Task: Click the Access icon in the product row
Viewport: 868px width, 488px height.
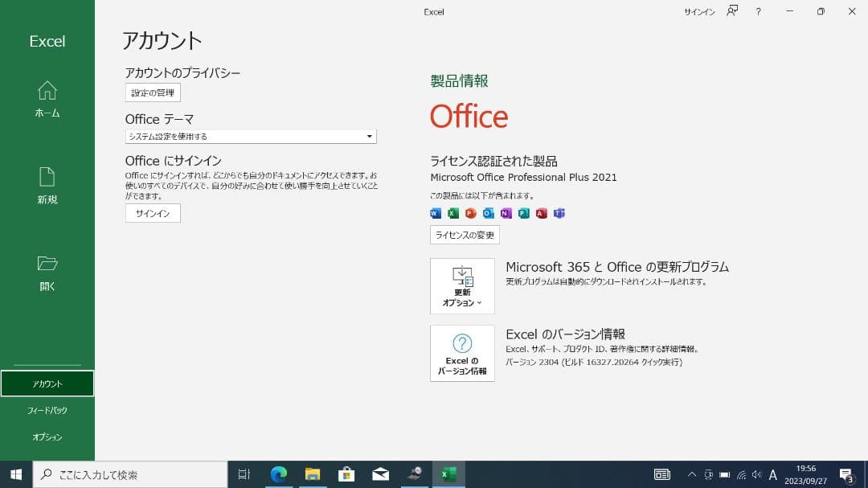Action: (540, 213)
